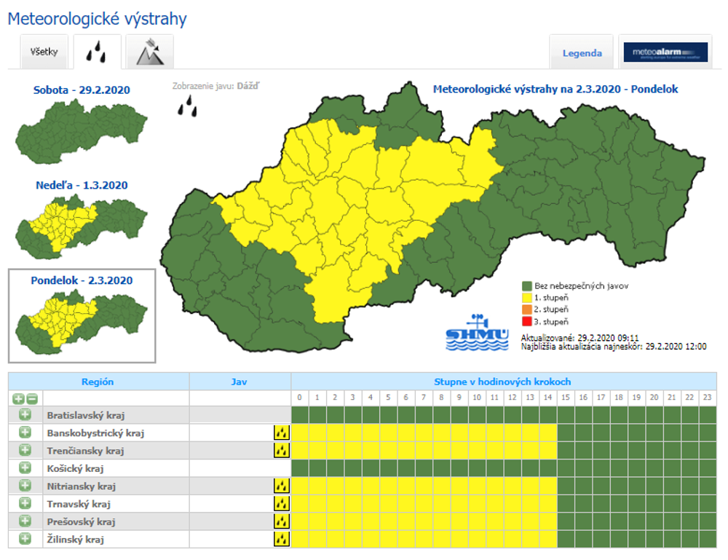This screenshot has width=728, height=560.
Task: Switch to the Všetky tab
Action: click(44, 52)
